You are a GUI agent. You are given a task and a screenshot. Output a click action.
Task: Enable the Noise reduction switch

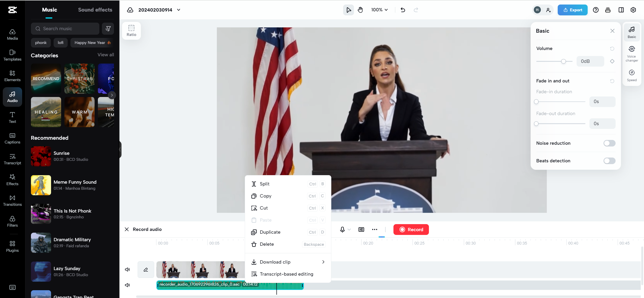[609, 143]
